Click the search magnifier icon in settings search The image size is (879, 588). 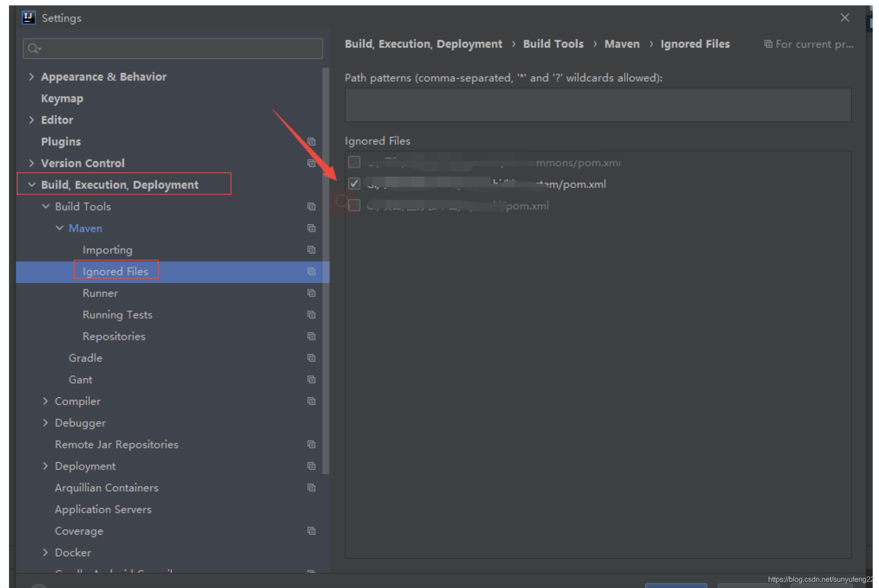34,48
